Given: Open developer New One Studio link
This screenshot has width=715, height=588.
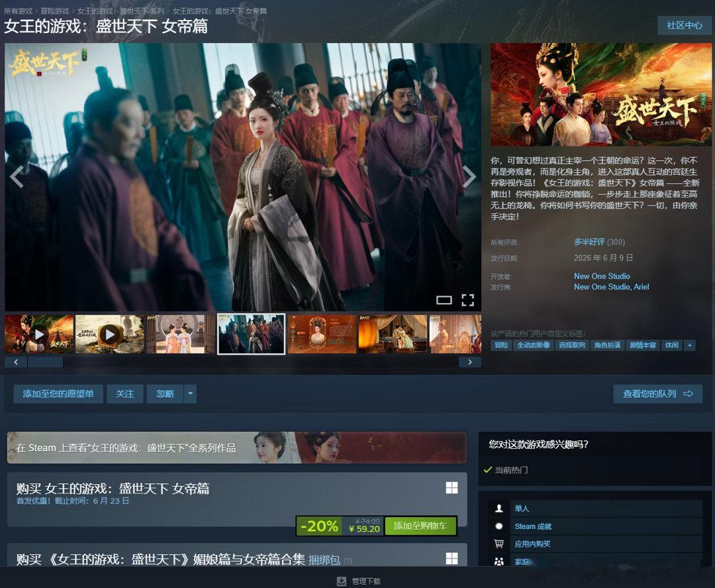Looking at the screenshot, I should pos(601,276).
